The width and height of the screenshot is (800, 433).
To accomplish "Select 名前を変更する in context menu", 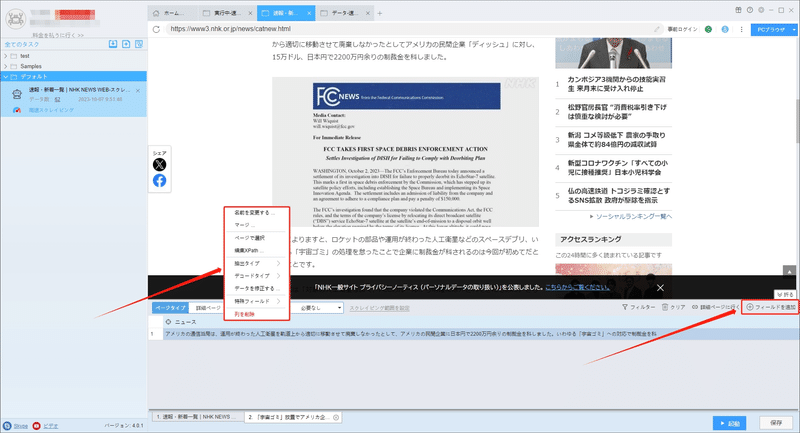I will point(257,213).
